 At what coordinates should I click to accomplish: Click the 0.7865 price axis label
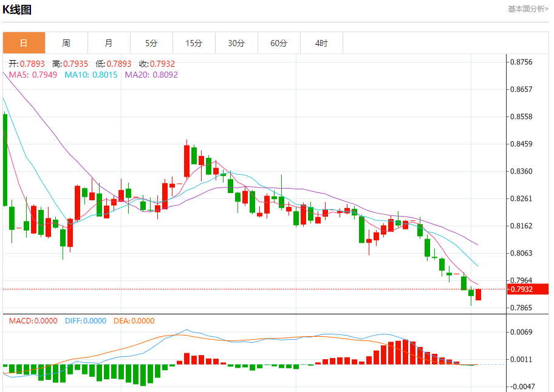coord(521,308)
